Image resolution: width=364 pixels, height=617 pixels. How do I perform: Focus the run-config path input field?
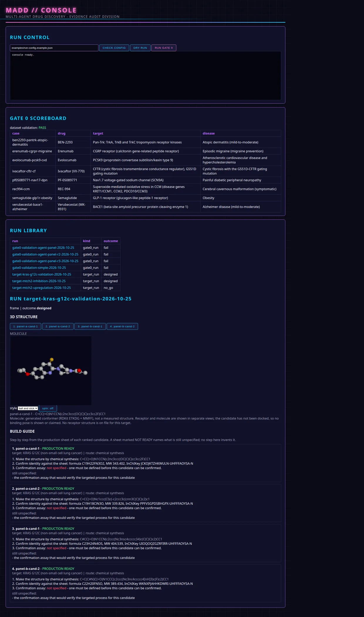[x=54, y=48]
